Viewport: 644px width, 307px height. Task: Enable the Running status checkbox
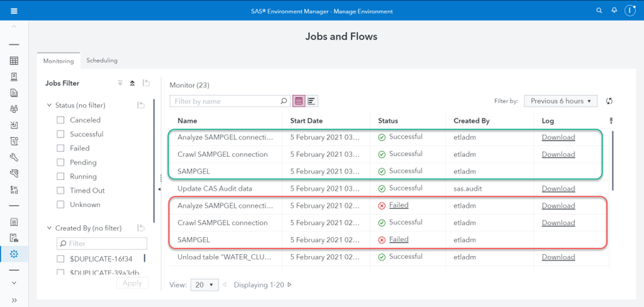pos(61,177)
